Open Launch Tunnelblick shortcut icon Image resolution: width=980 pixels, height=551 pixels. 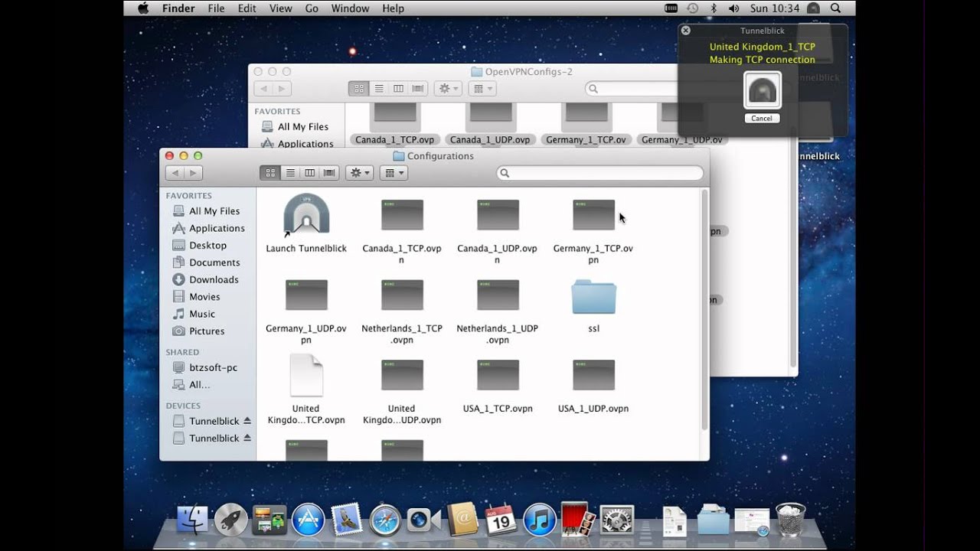pyautogui.click(x=306, y=214)
